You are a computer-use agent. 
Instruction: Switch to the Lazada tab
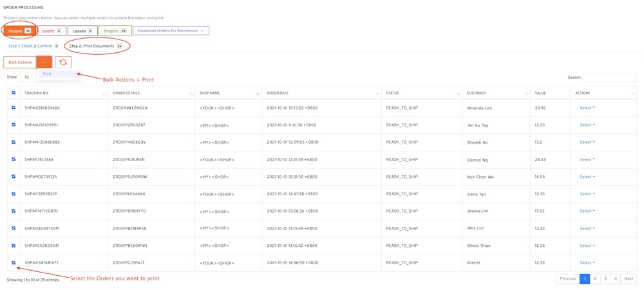coord(82,30)
